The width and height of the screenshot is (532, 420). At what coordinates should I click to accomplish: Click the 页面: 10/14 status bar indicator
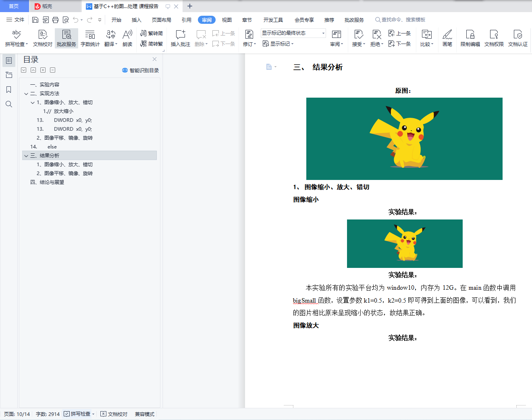[17, 414]
